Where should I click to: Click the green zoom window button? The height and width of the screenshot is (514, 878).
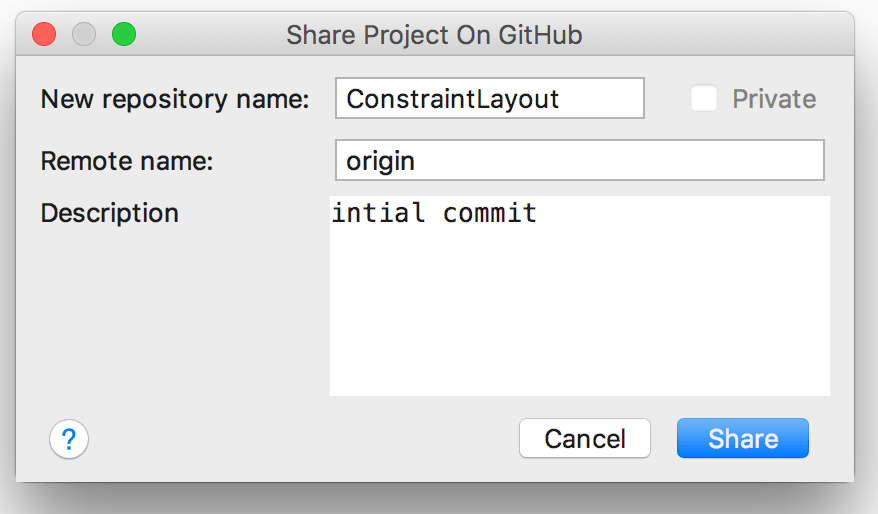point(124,34)
